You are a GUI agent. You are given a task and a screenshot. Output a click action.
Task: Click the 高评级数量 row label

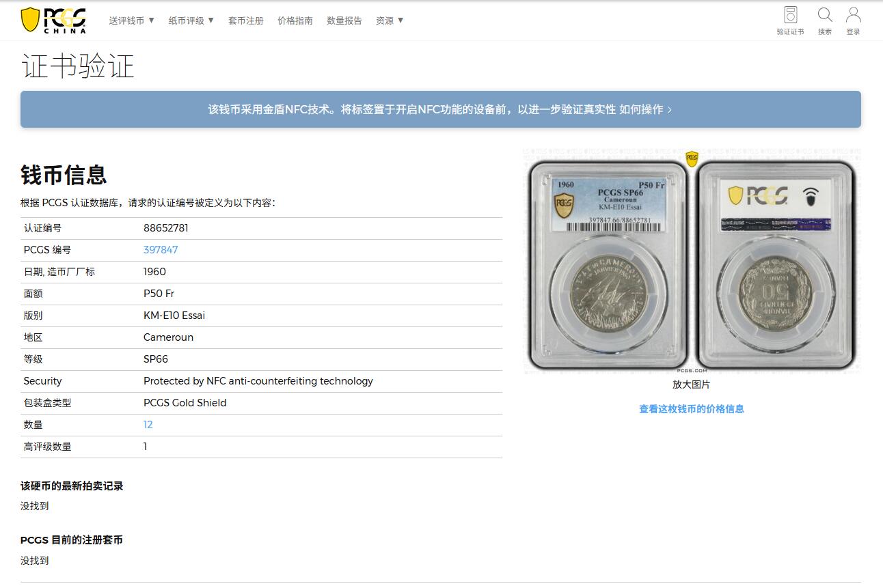click(x=47, y=447)
